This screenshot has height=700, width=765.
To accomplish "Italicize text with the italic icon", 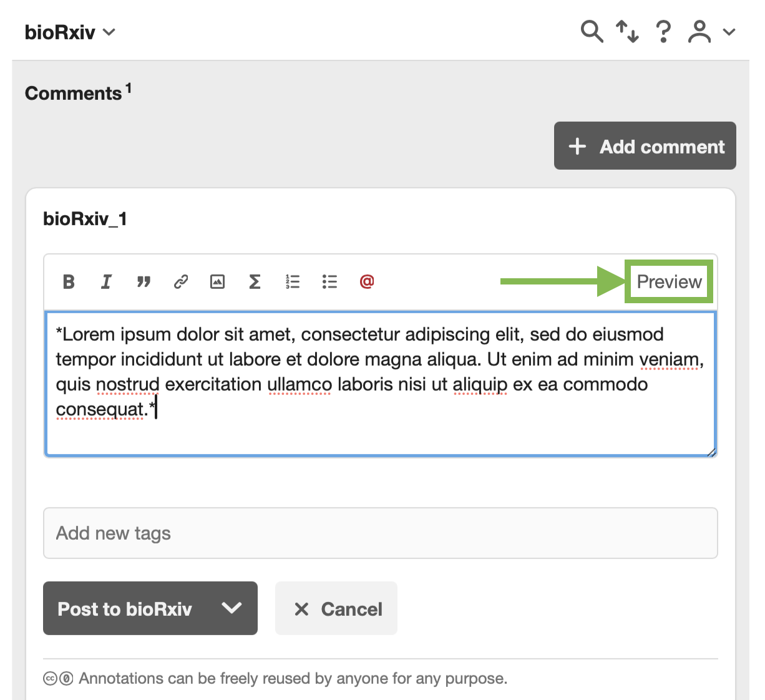I will [106, 282].
